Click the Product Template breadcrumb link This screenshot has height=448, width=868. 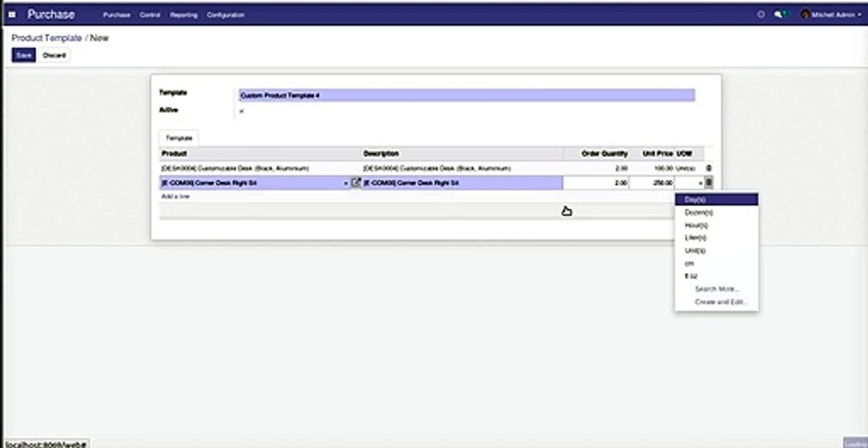[47, 38]
